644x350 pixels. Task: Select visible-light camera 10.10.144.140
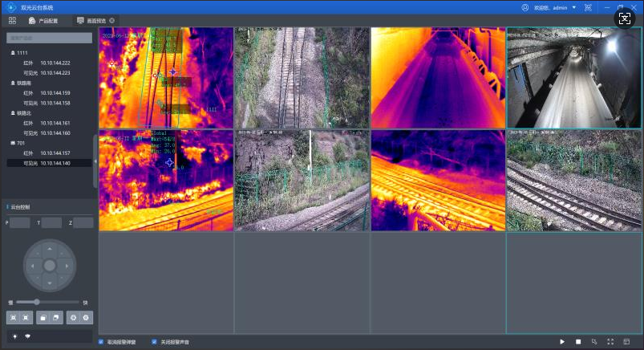click(x=49, y=163)
